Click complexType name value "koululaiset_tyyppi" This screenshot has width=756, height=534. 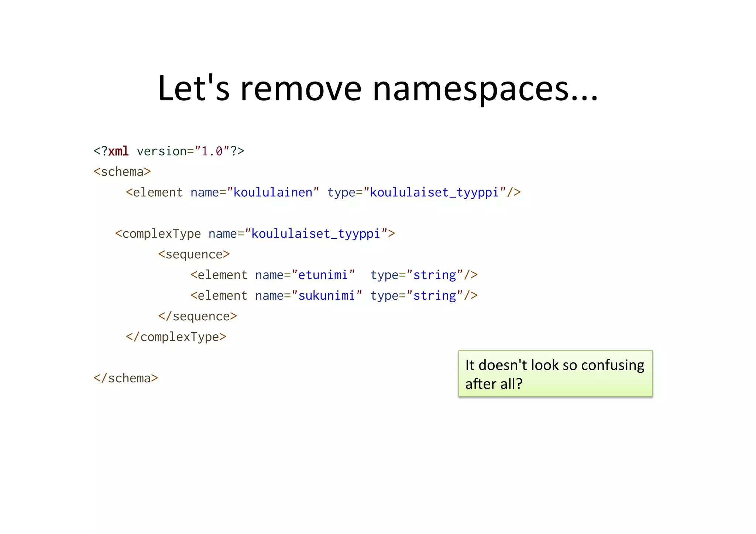[x=316, y=234]
